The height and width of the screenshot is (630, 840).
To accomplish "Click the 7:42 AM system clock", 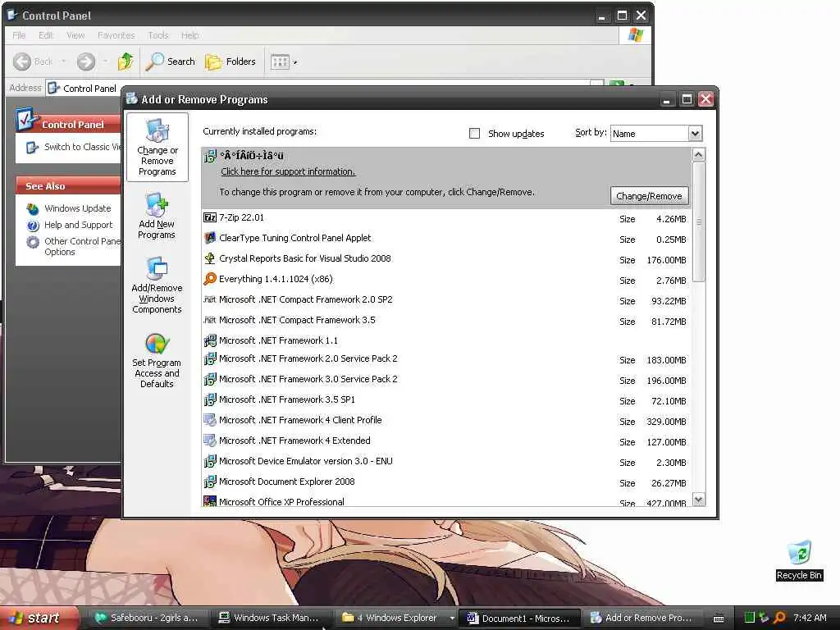I will click(x=810, y=618).
